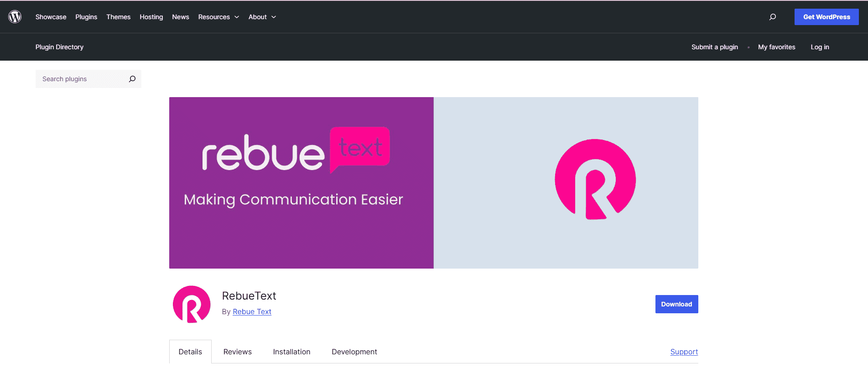Open the Themes menu item
868x368 pixels.
click(119, 17)
